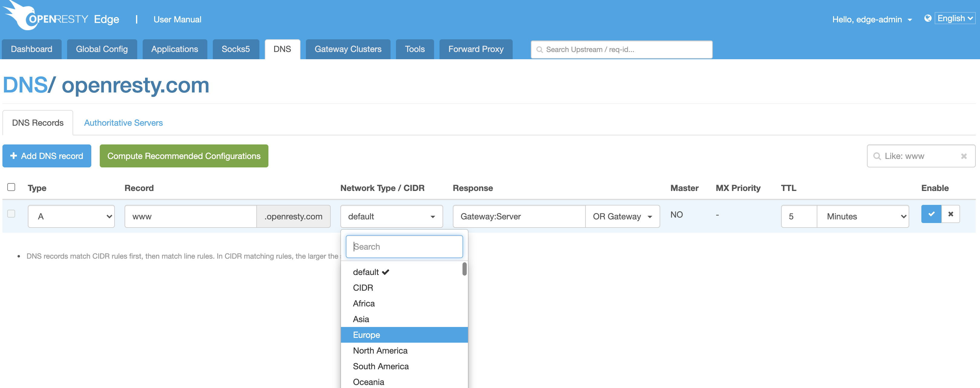Click the Enable column header

(x=935, y=188)
